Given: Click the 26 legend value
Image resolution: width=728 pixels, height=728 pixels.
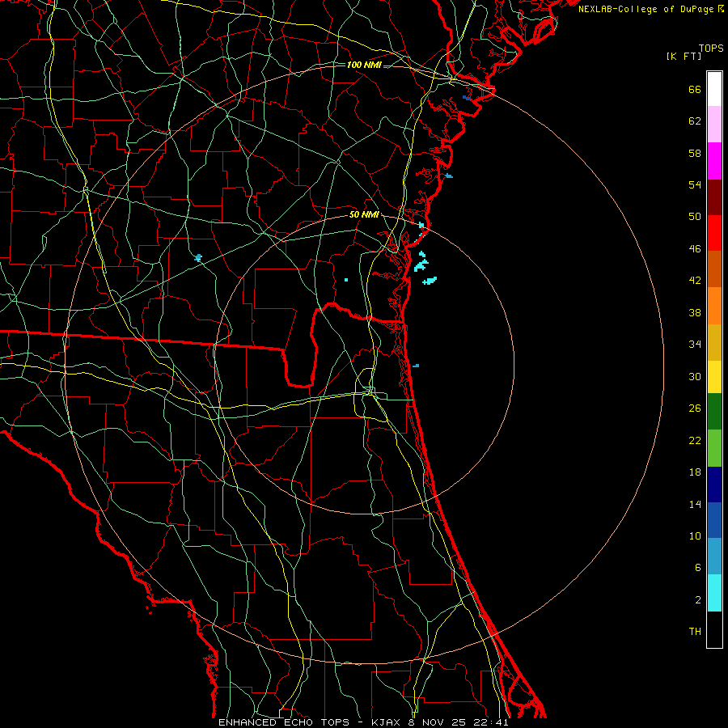Looking at the screenshot, I should pyautogui.click(x=695, y=408).
